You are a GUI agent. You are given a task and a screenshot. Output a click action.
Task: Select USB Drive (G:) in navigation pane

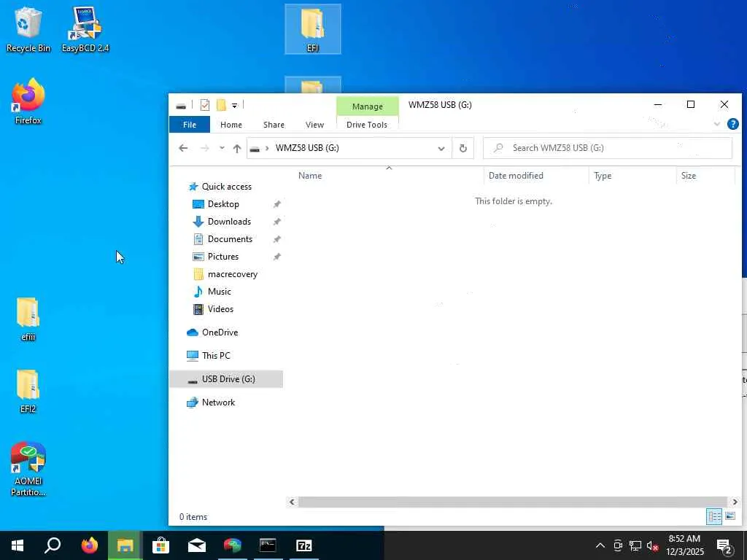[226, 379]
